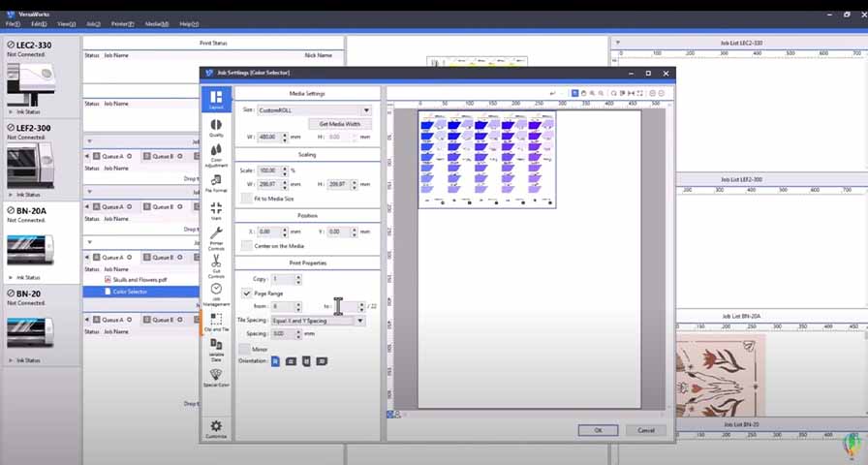Set the third orientation rotation icon
The height and width of the screenshot is (465, 868).
point(306,361)
